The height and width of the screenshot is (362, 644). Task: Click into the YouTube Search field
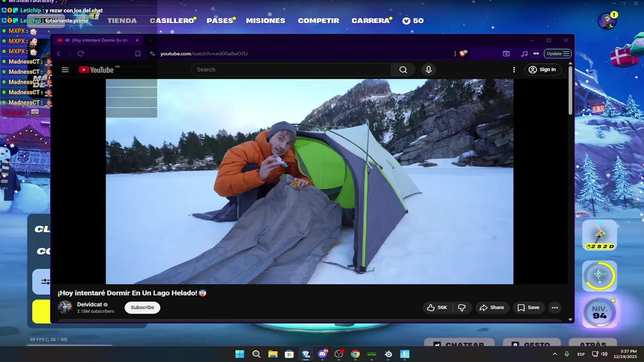point(291,70)
